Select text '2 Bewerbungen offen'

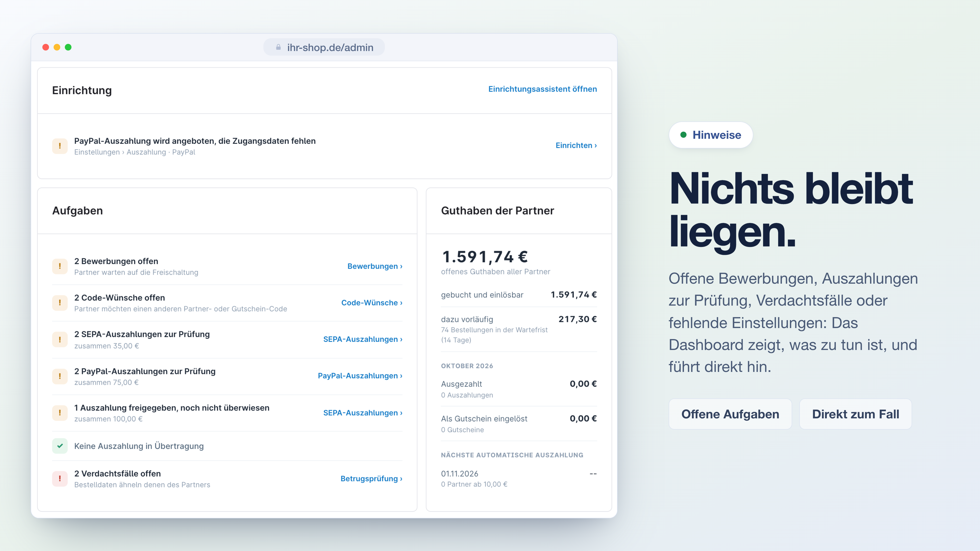tap(116, 261)
